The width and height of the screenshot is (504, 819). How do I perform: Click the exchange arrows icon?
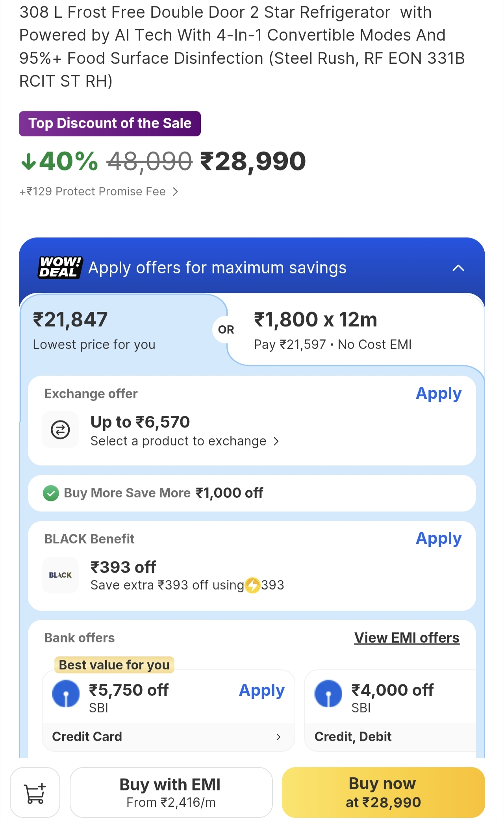[x=60, y=429]
